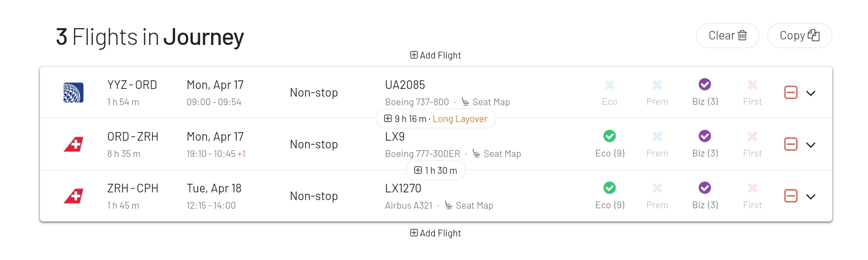
Task: Open Seat Map for Airbus A321
Action: click(x=469, y=206)
